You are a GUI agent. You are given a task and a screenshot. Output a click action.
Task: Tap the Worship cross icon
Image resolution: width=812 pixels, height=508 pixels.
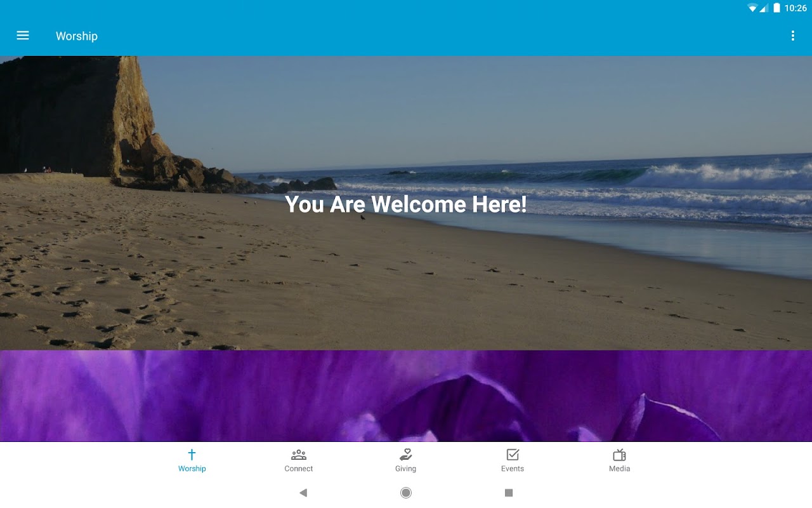tap(192, 455)
